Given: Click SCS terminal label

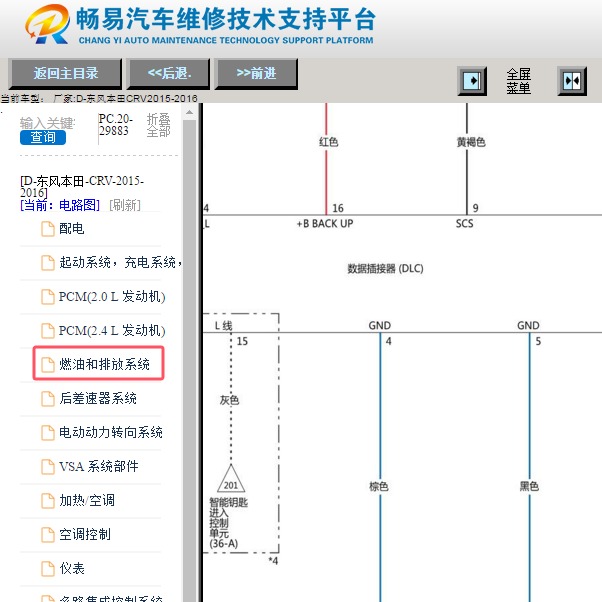Looking at the screenshot, I should (x=464, y=223).
